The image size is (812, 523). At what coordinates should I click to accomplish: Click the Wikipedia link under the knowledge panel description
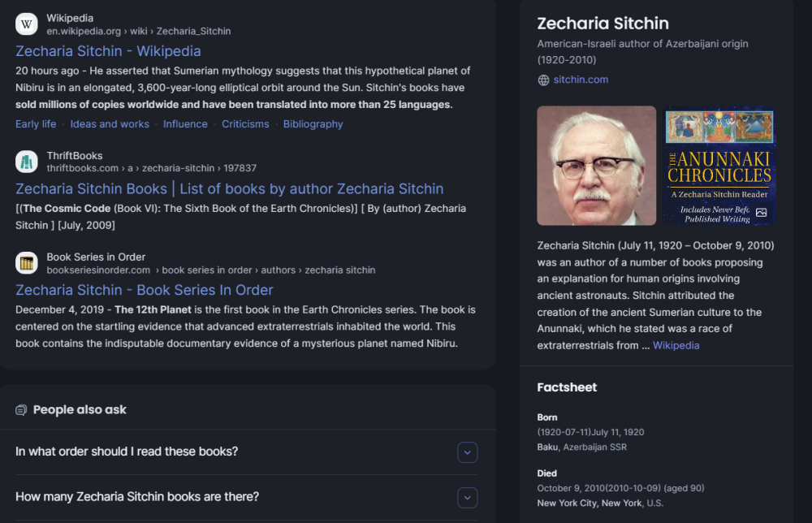(x=676, y=345)
